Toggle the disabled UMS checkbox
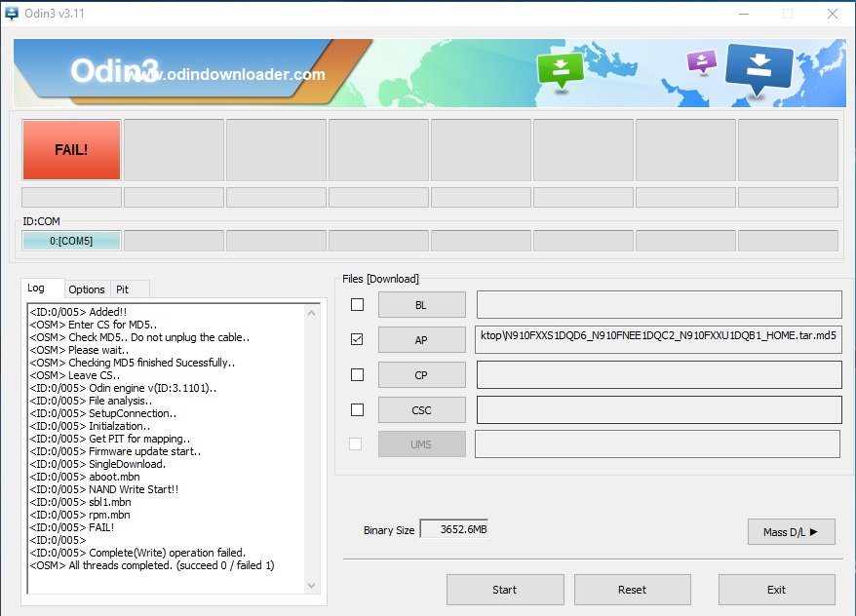Image resolution: width=856 pixels, height=616 pixels. (356, 444)
